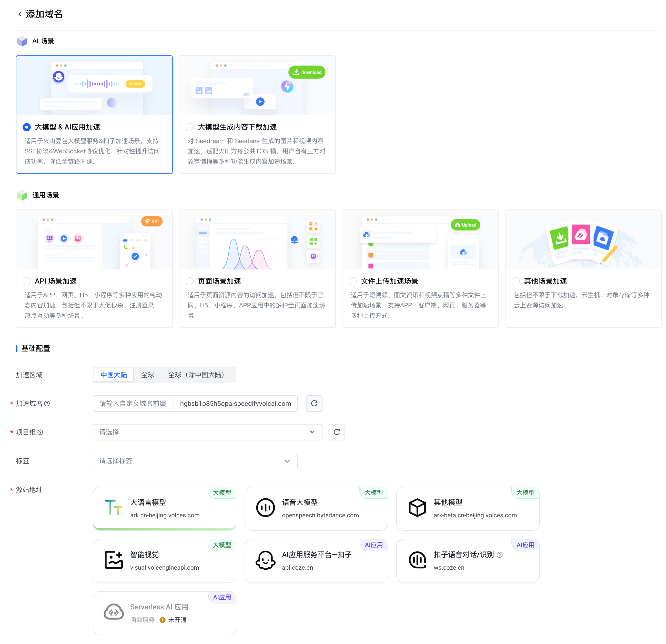Click the custom domain prefix input field
666x644 pixels.
tap(133, 403)
